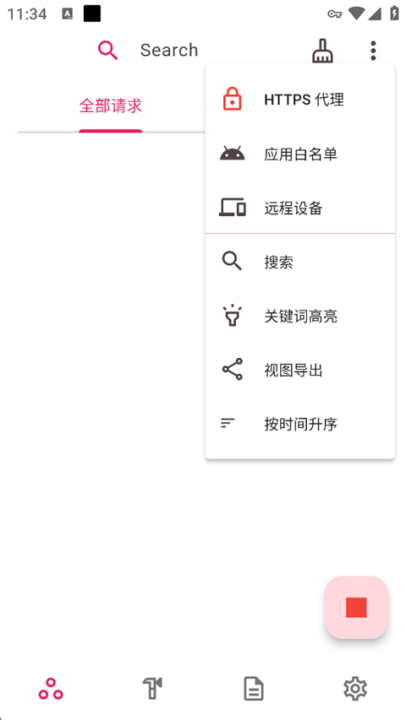Image resolution: width=405 pixels, height=720 pixels.
Task: Open the three-dot overflow menu
Action: tap(373, 51)
